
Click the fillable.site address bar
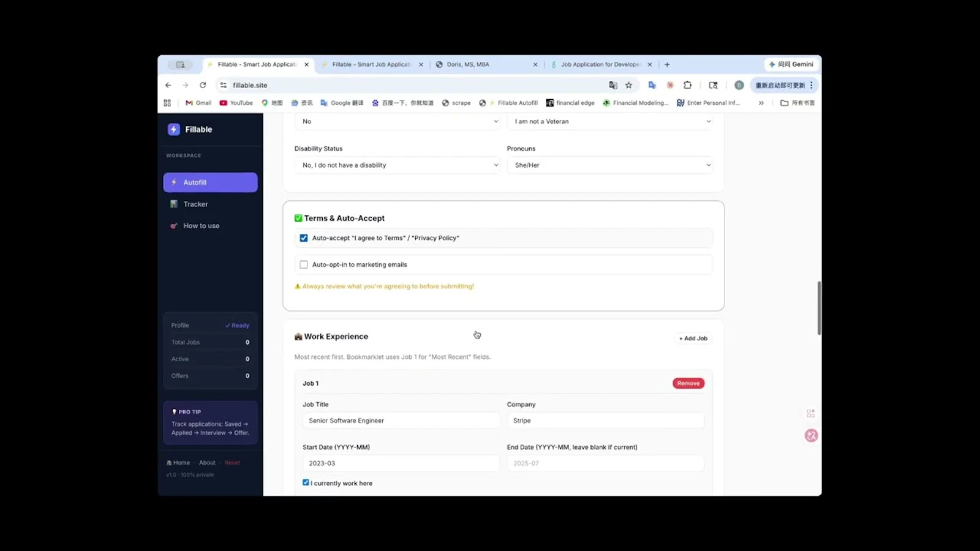tap(417, 85)
